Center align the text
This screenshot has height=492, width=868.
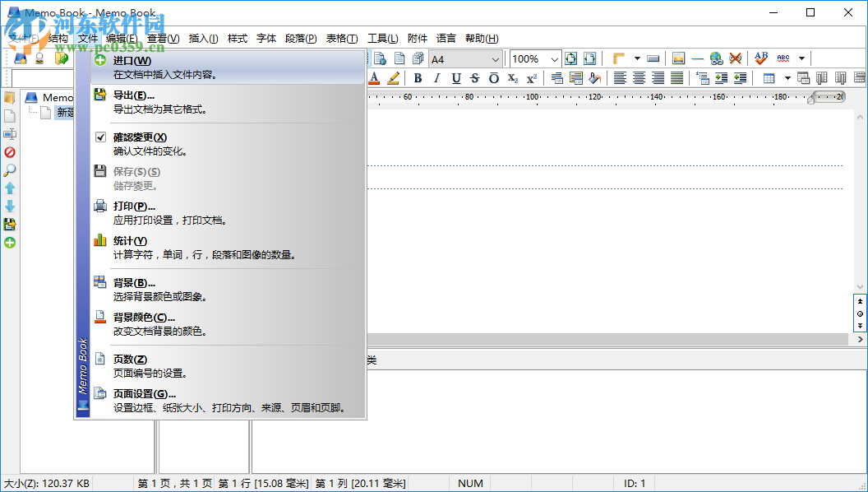tap(639, 78)
